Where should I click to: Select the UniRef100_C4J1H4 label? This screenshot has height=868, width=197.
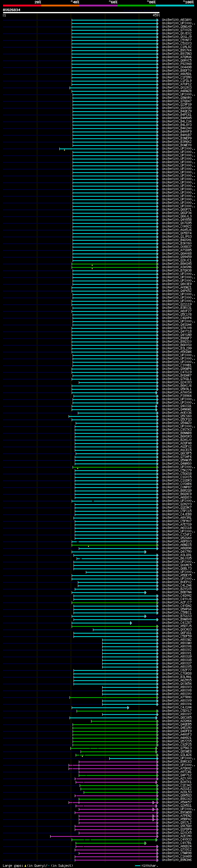tap(177, 707)
